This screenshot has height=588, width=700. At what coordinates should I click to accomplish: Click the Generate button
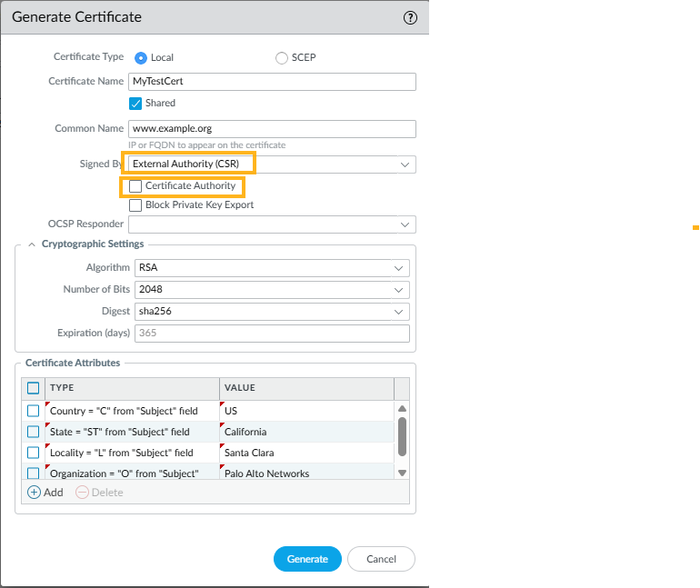coord(307,559)
